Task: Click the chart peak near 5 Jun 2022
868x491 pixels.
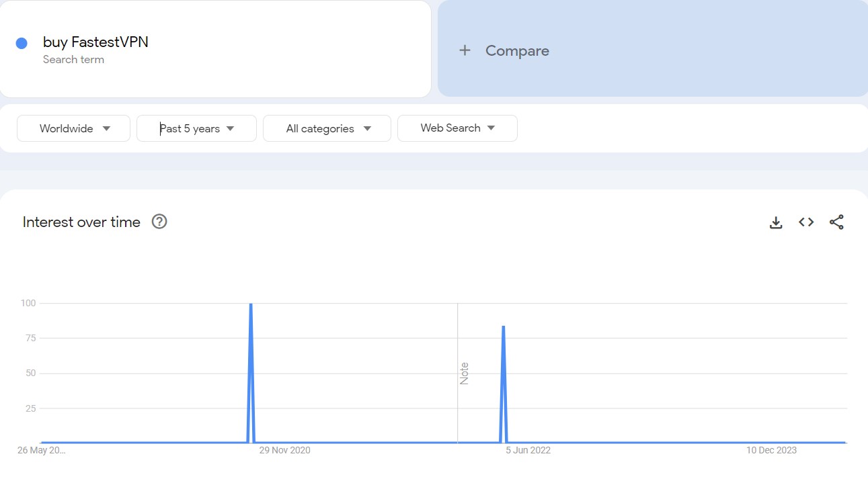Action: pyautogui.click(x=503, y=327)
